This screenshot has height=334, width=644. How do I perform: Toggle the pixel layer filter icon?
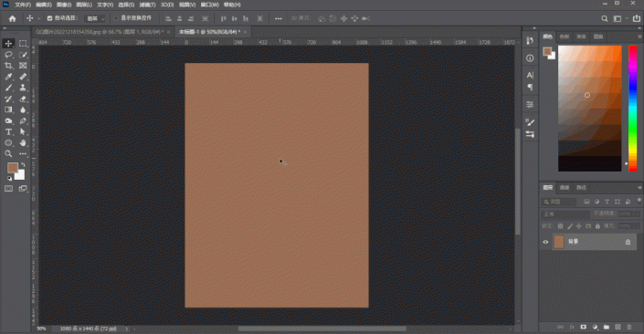point(586,202)
